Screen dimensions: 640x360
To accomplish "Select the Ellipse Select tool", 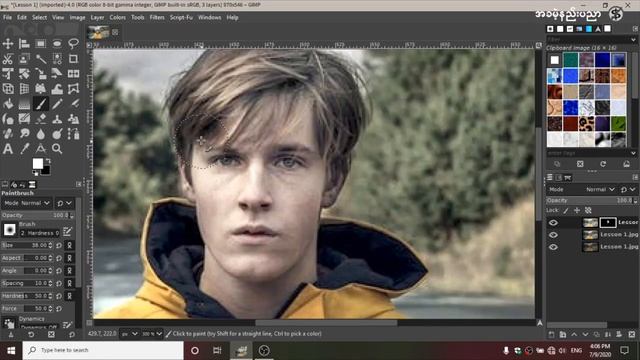I will [x=57, y=43].
